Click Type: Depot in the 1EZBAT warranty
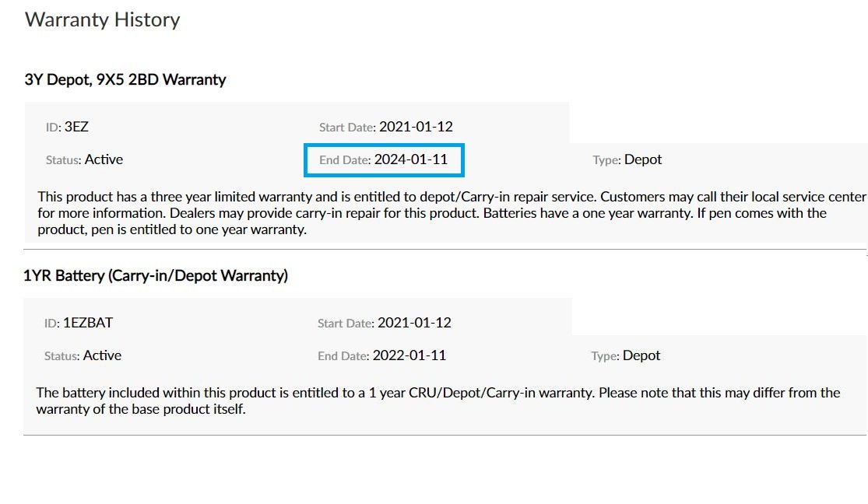This screenshot has width=868, height=504. tap(641, 355)
